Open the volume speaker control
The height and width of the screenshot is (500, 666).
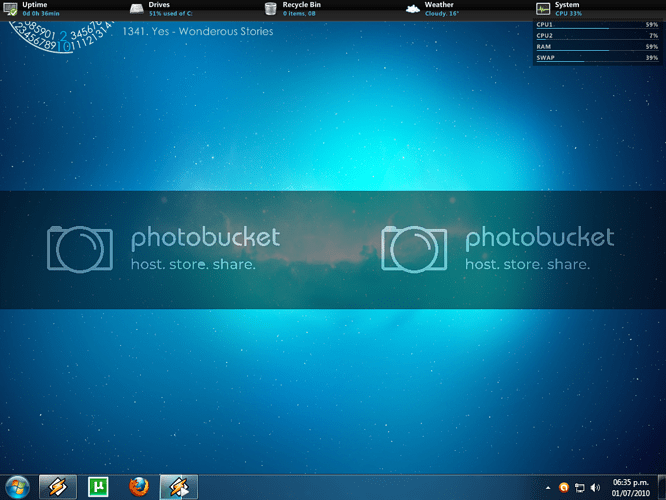595,488
